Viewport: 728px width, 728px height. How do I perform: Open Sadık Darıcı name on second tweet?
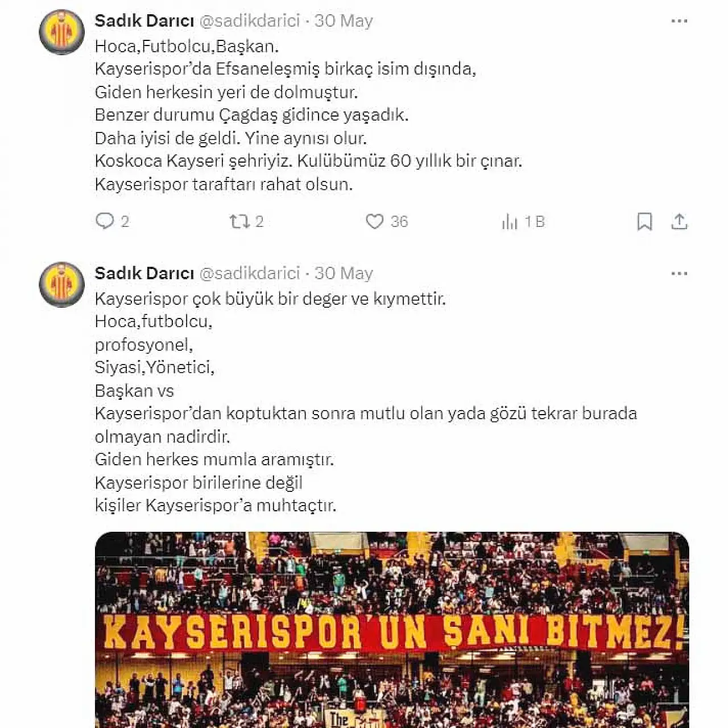(x=144, y=274)
